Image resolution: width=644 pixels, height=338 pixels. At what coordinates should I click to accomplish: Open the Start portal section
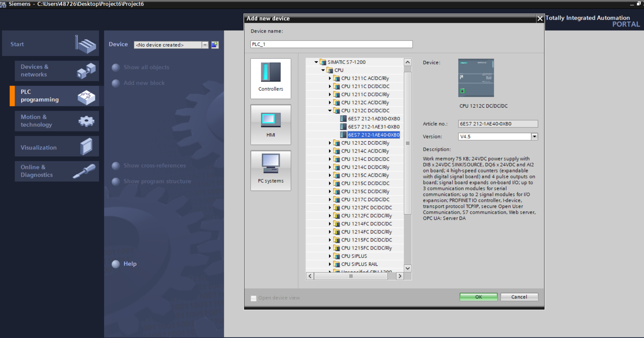click(x=50, y=44)
